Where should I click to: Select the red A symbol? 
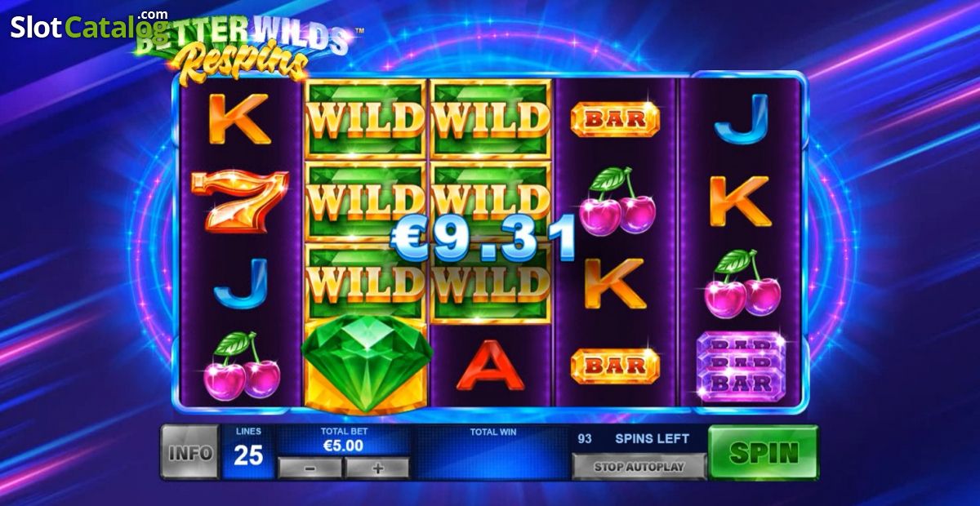[490, 365]
